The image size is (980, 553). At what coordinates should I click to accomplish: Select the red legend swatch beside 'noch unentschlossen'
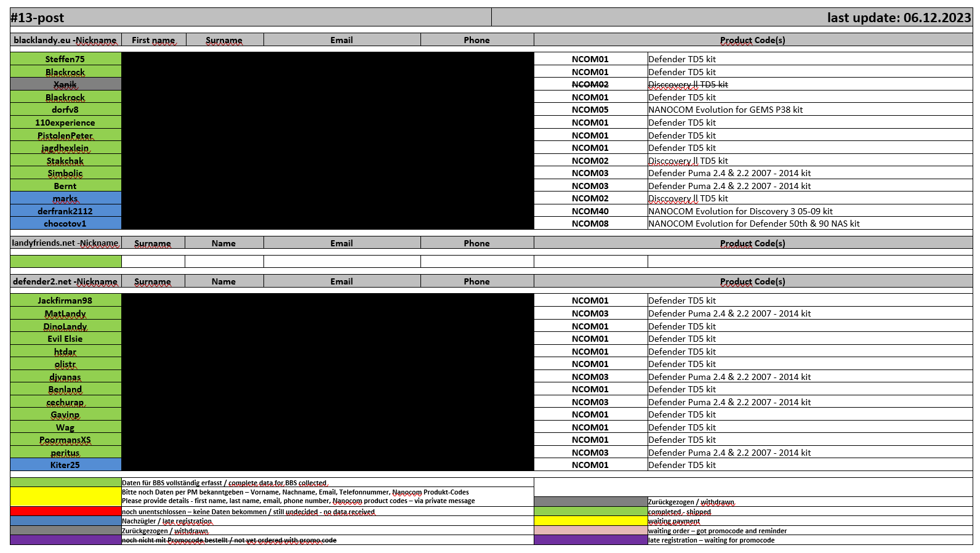(x=66, y=512)
